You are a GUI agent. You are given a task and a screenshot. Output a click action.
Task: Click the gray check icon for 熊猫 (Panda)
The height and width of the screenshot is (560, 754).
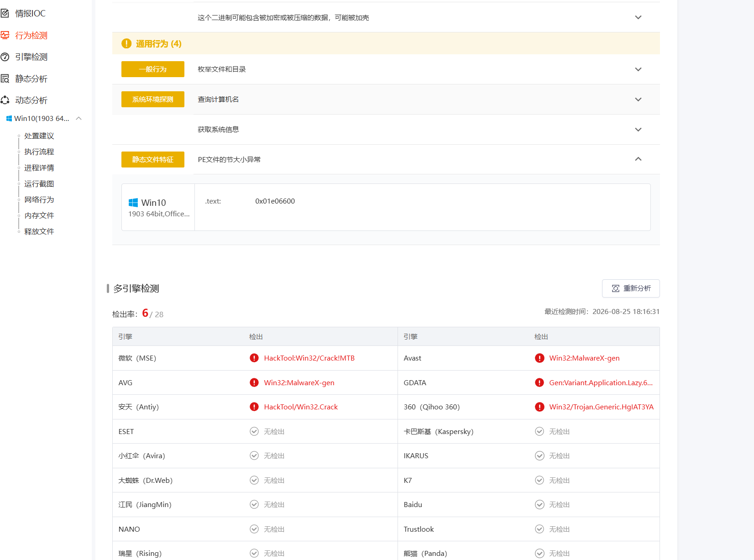(x=539, y=553)
